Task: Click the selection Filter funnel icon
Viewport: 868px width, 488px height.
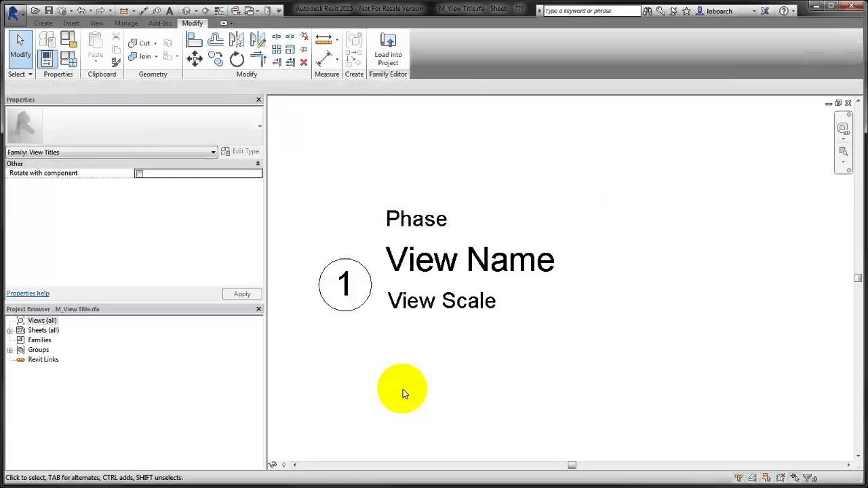Action: [x=808, y=478]
